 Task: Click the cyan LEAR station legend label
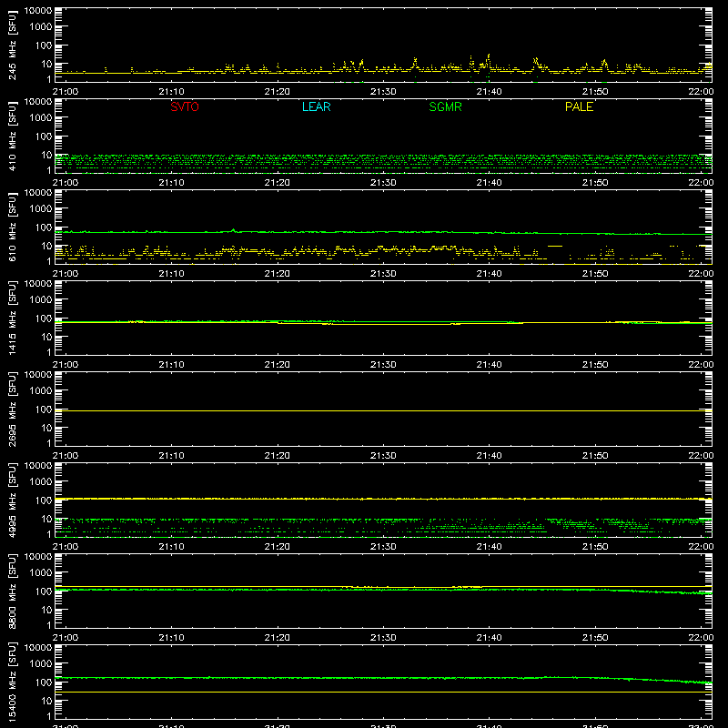pyautogui.click(x=316, y=106)
